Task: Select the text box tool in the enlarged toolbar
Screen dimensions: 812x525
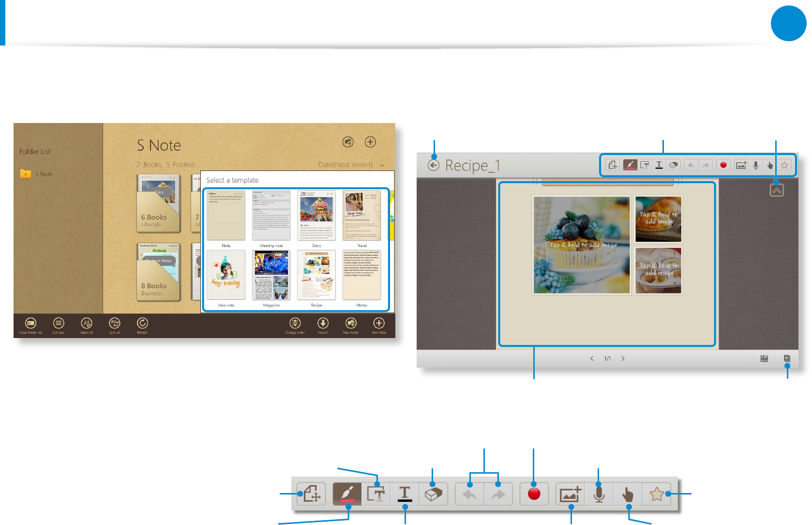Action: click(x=376, y=494)
